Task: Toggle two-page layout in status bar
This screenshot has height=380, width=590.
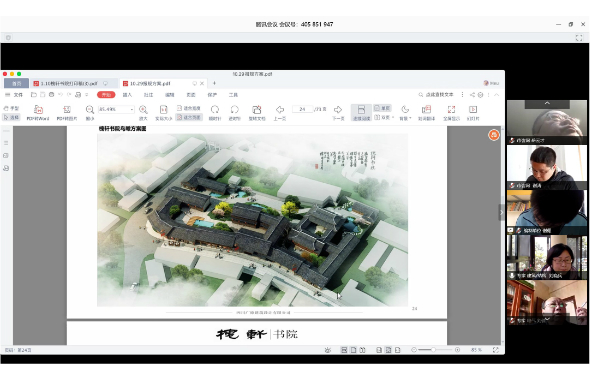Action: click(362, 350)
